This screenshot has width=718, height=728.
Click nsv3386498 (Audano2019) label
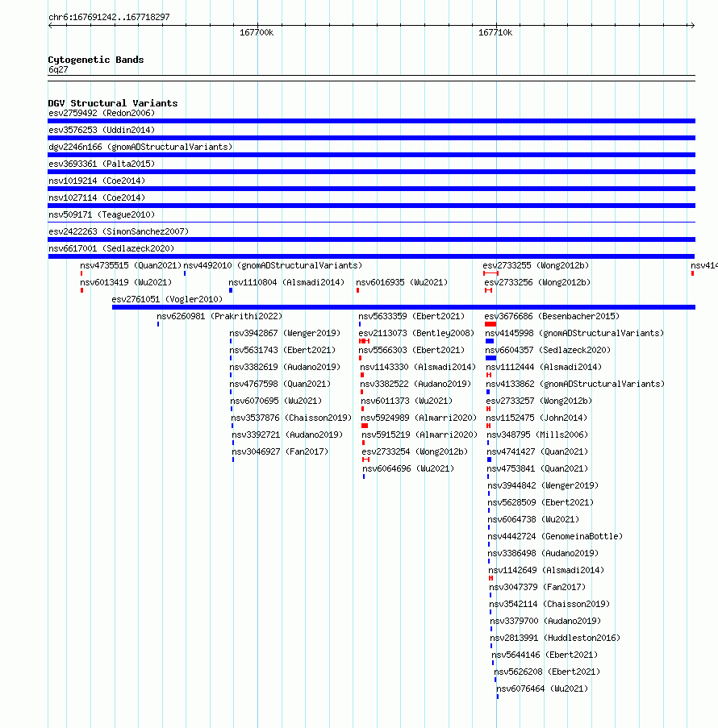(x=543, y=554)
